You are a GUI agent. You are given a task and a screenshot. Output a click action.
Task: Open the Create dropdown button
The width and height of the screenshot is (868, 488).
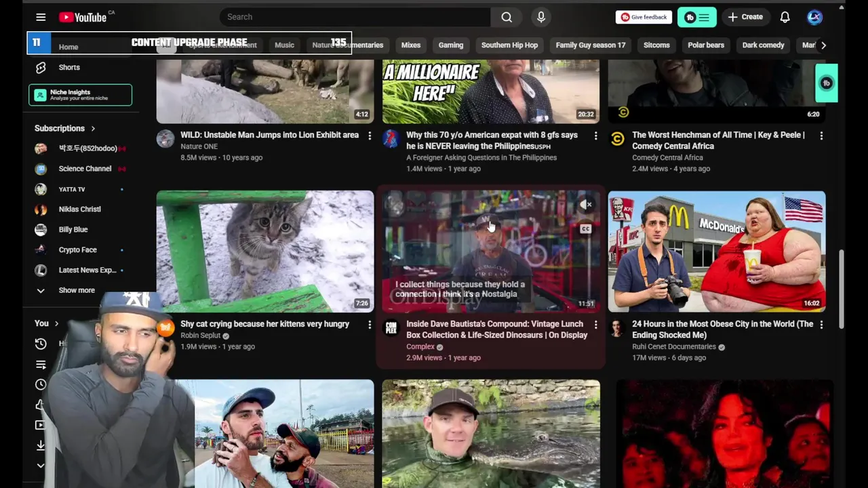pyautogui.click(x=745, y=17)
